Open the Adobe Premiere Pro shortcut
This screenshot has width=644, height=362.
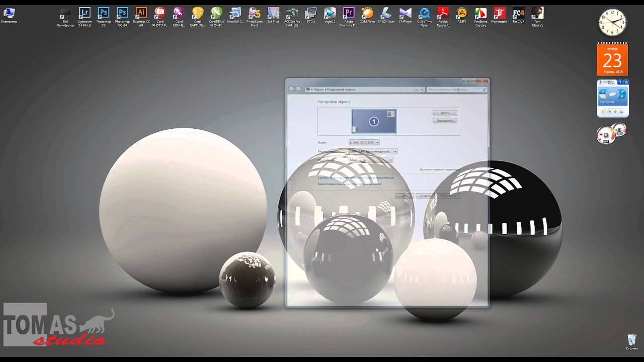pyautogui.click(x=349, y=17)
